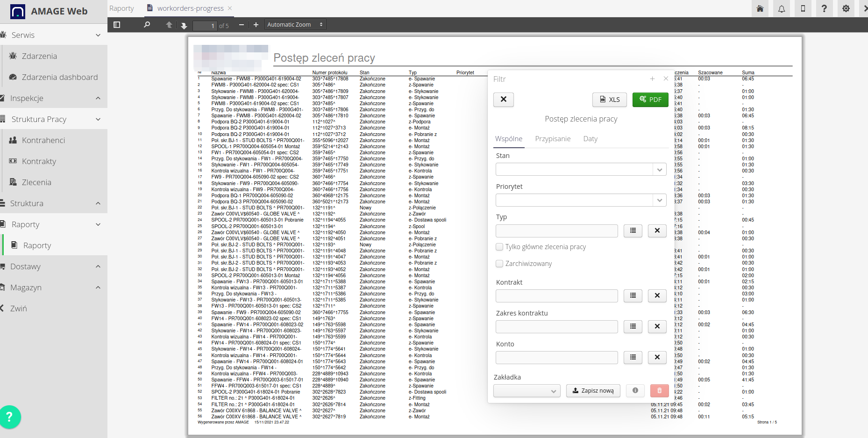868x438 pixels.
Task: Click the Konto input field
Action: click(x=556, y=358)
